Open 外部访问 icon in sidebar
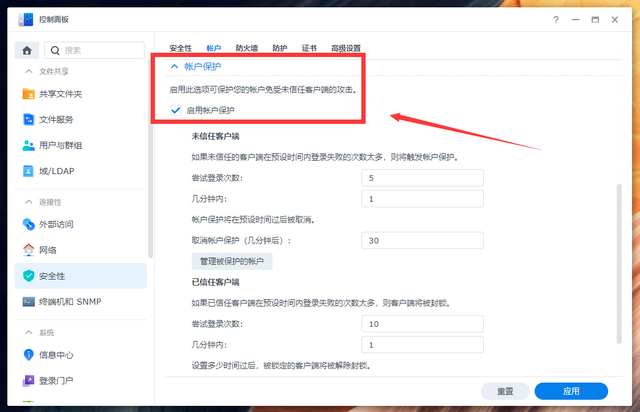640x412 pixels. point(29,224)
